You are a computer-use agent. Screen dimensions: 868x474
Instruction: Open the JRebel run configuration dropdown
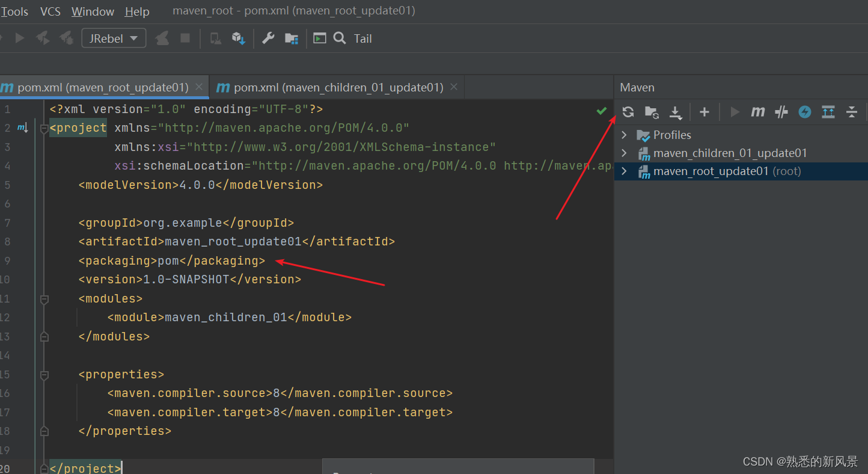coord(114,38)
